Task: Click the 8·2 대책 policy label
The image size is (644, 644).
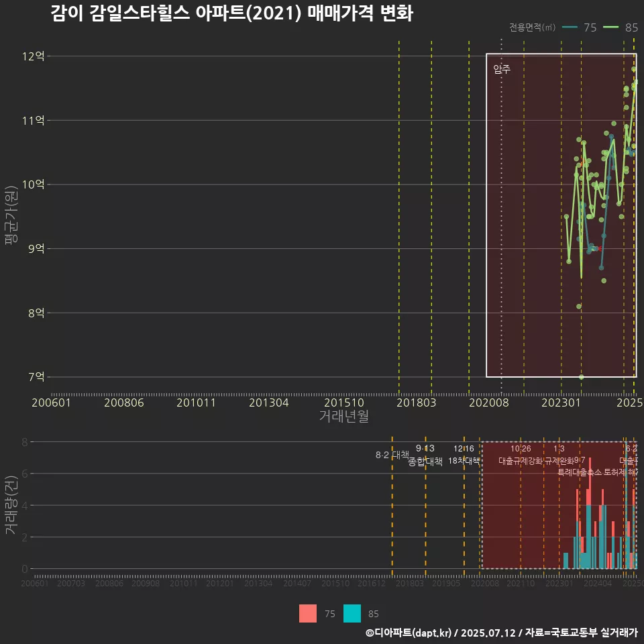Action: [x=392, y=455]
